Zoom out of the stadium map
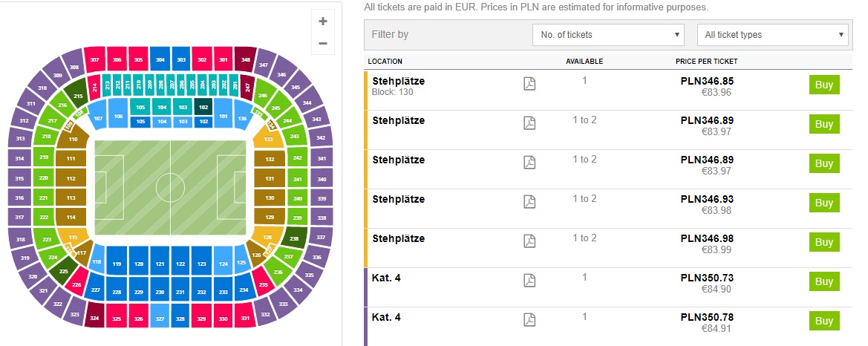The height and width of the screenshot is (346, 868). pos(323,43)
